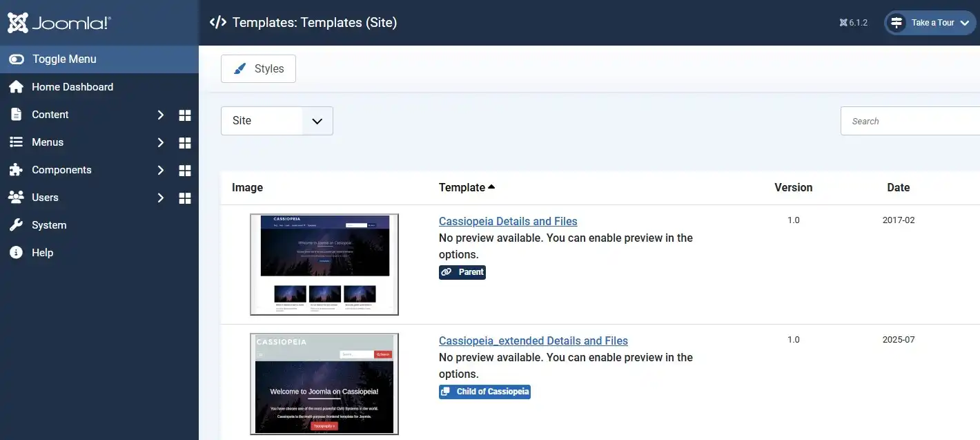Open the Site client dropdown
The width and height of the screenshot is (980, 440).
pos(277,121)
